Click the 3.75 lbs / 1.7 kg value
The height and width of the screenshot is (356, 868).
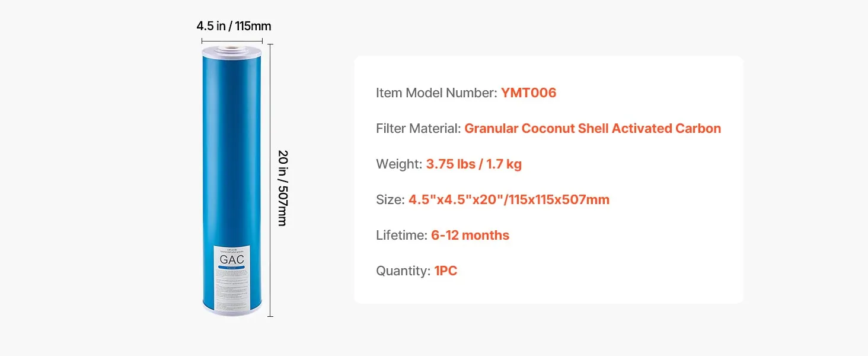(474, 164)
